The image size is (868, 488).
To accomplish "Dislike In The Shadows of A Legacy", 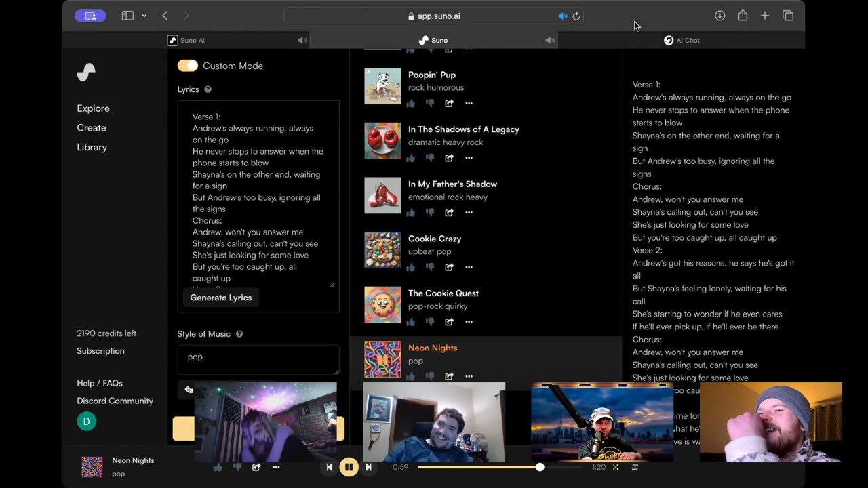I will (x=429, y=158).
